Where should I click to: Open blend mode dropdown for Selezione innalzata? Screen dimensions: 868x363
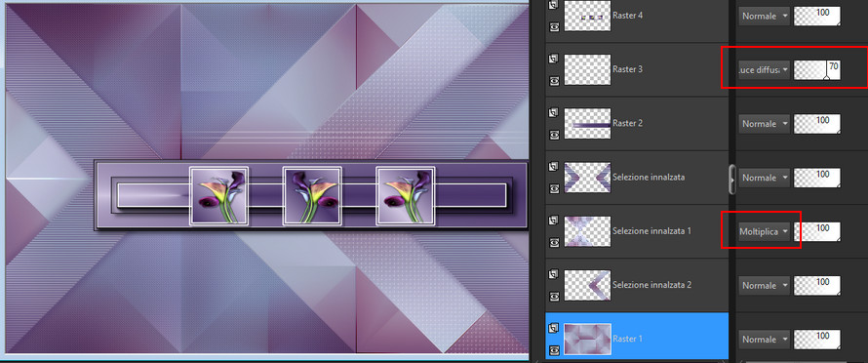click(764, 178)
